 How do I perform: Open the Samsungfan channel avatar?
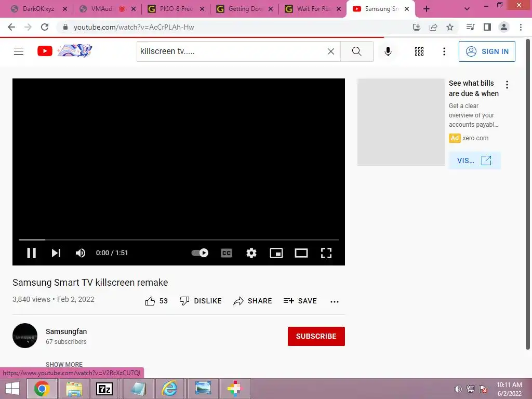point(25,336)
